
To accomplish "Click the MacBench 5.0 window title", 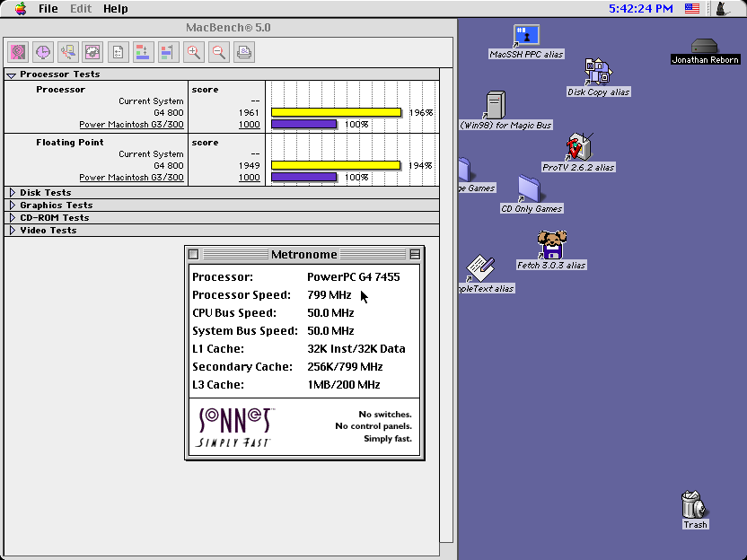I will pyautogui.click(x=228, y=28).
